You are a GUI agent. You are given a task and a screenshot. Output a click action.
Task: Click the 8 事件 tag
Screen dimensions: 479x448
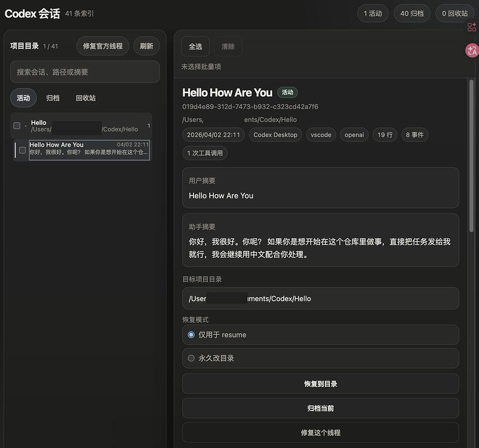(x=414, y=135)
